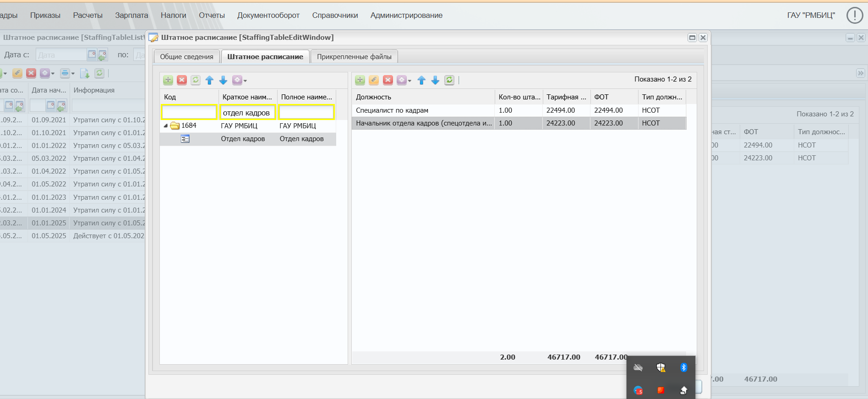Viewport: 868px width, 399px height.
Task: Move position down with blue arrow
Action: 435,80
